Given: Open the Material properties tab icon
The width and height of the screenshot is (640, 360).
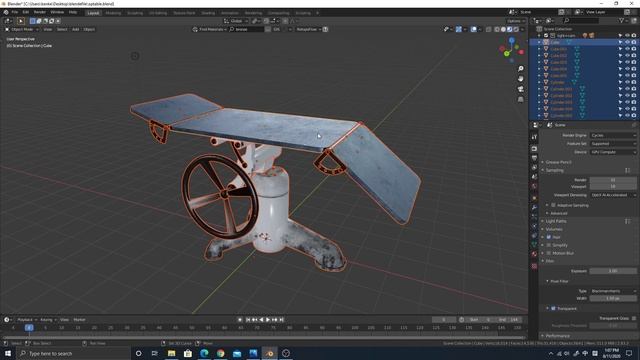Looking at the screenshot, I should (534, 254).
